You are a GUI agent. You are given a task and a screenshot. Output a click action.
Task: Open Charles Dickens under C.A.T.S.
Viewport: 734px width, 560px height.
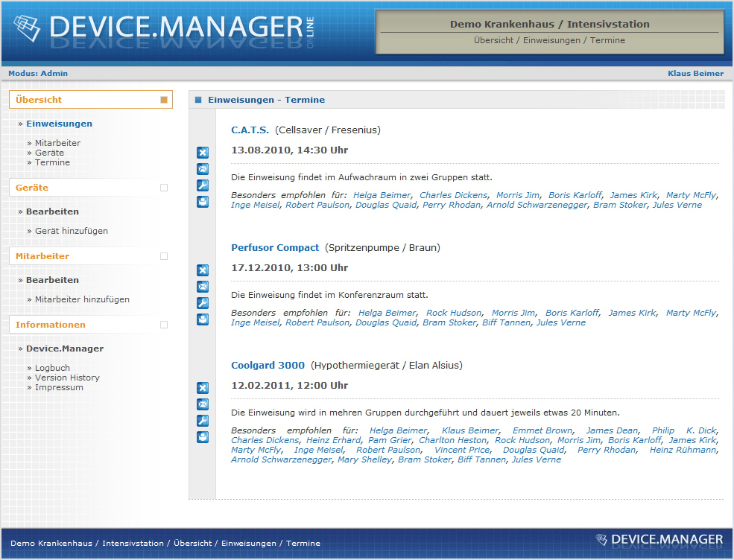(x=453, y=195)
